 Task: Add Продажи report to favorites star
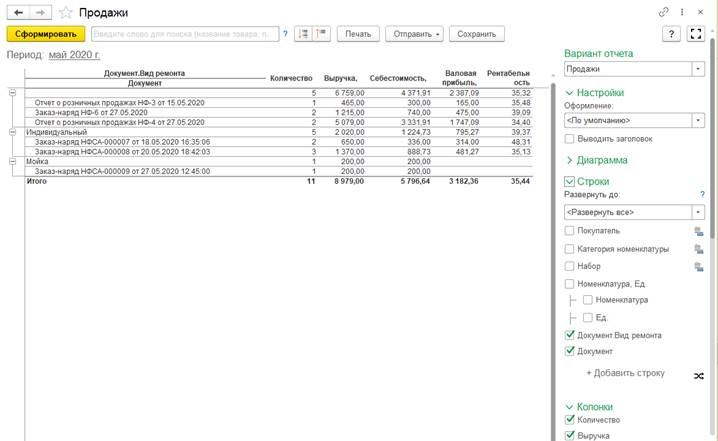coord(66,11)
